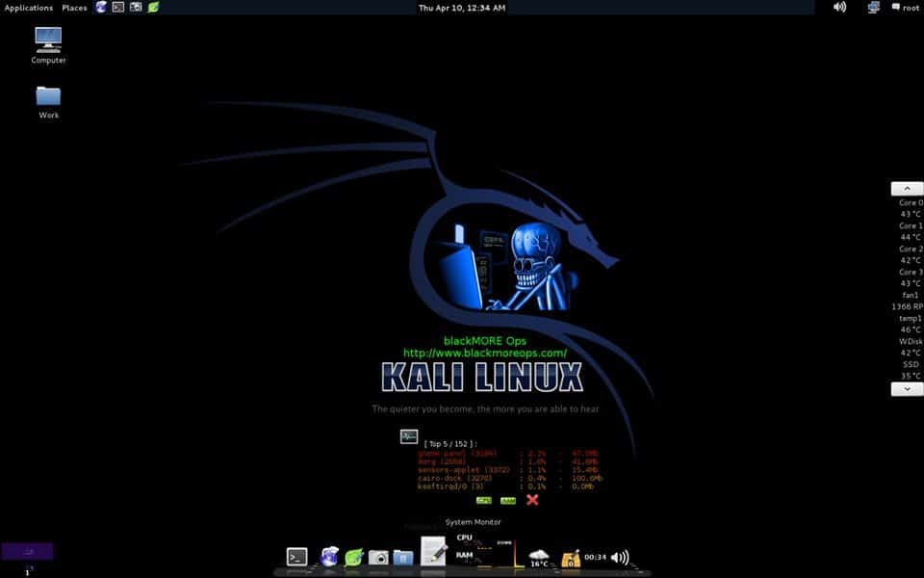The height and width of the screenshot is (578, 924).
Task: Launch the web browser from top panel
Action: click(101, 7)
